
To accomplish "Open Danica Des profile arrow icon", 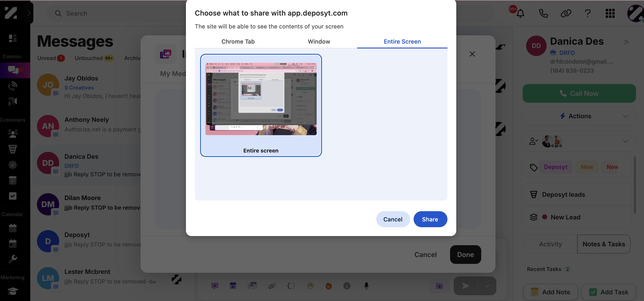I will (x=626, y=42).
